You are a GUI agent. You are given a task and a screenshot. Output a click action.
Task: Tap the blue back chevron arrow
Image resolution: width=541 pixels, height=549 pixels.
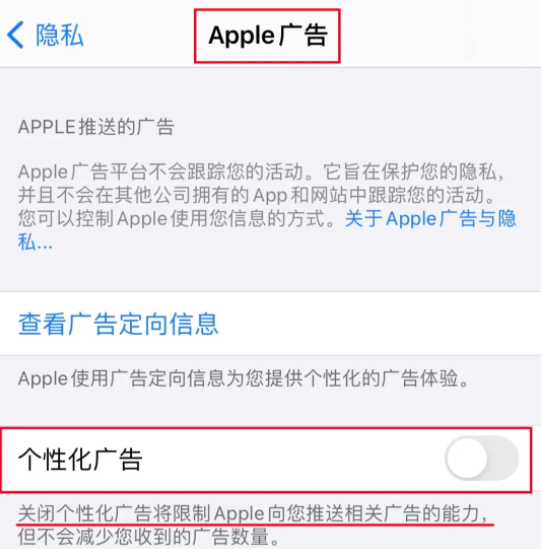15,35
